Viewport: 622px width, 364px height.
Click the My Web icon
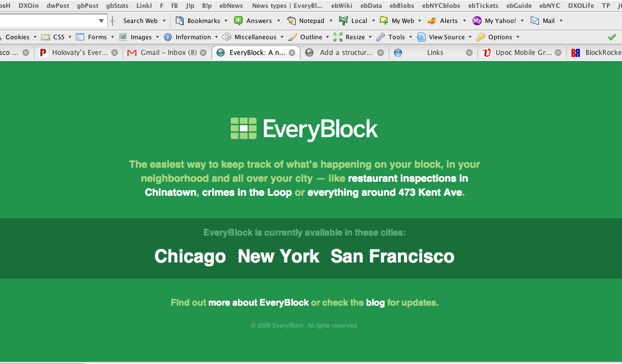384,21
